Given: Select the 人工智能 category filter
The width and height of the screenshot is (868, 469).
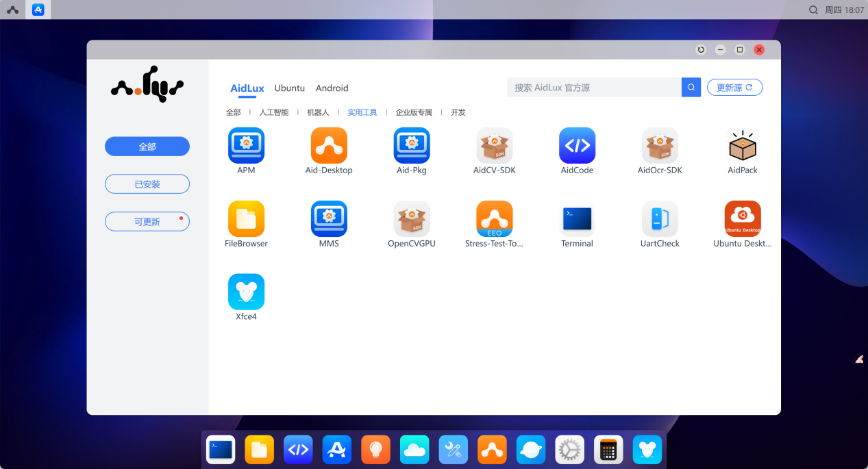Looking at the screenshot, I should [274, 112].
